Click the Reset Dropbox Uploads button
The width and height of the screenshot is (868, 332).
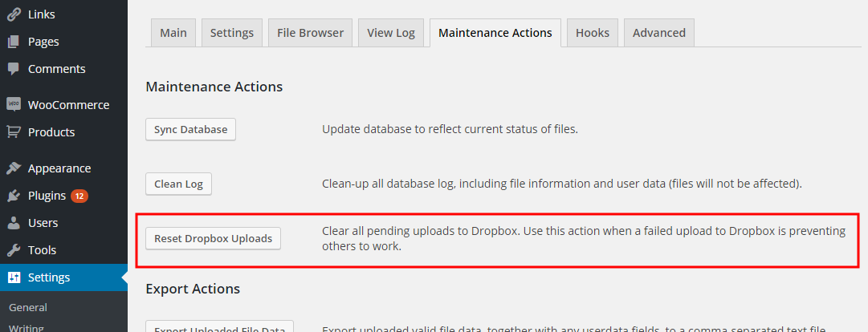(213, 239)
